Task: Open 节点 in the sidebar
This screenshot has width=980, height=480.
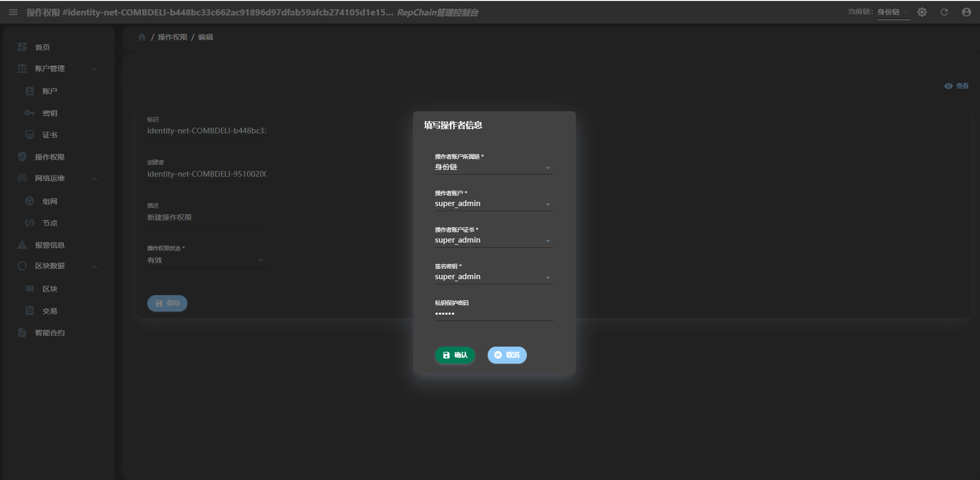Action: [49, 223]
